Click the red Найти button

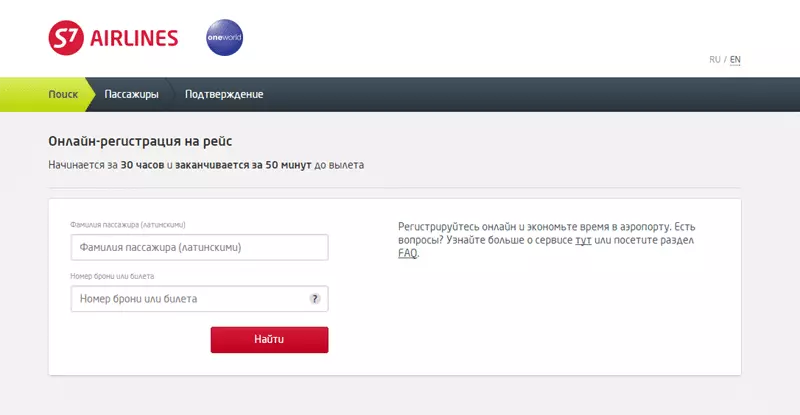[269, 339]
